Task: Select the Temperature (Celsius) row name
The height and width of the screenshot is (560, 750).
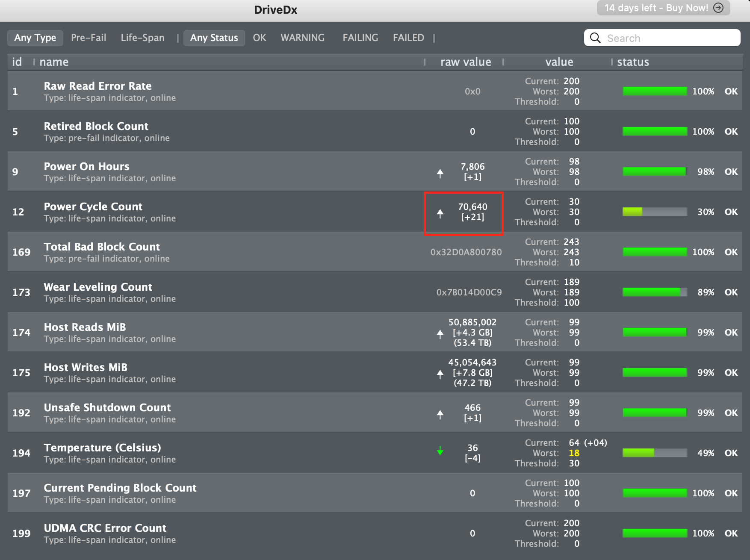Action: 102,448
